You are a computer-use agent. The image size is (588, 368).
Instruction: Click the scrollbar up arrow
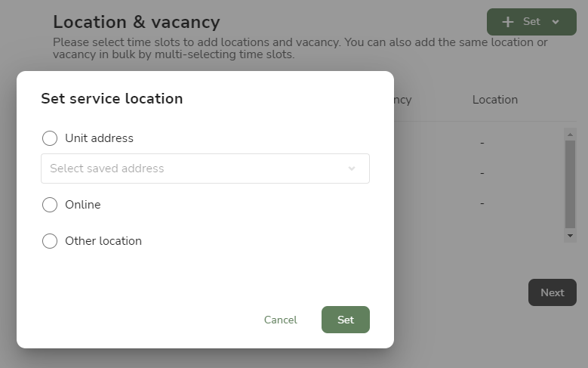point(570,134)
